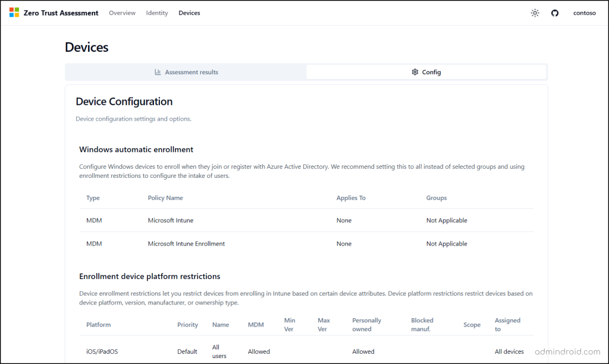
Task: Select the Microsoft Intune Enrollment row
Action: [186, 243]
